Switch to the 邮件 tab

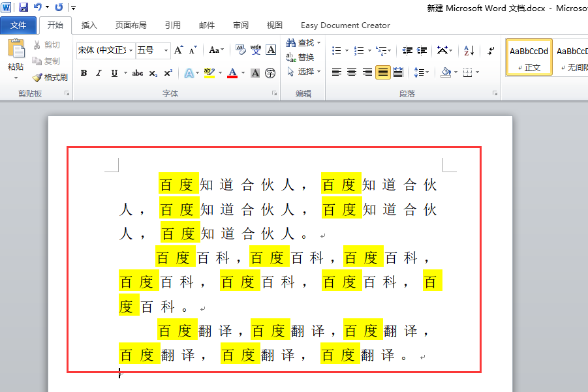(207, 25)
